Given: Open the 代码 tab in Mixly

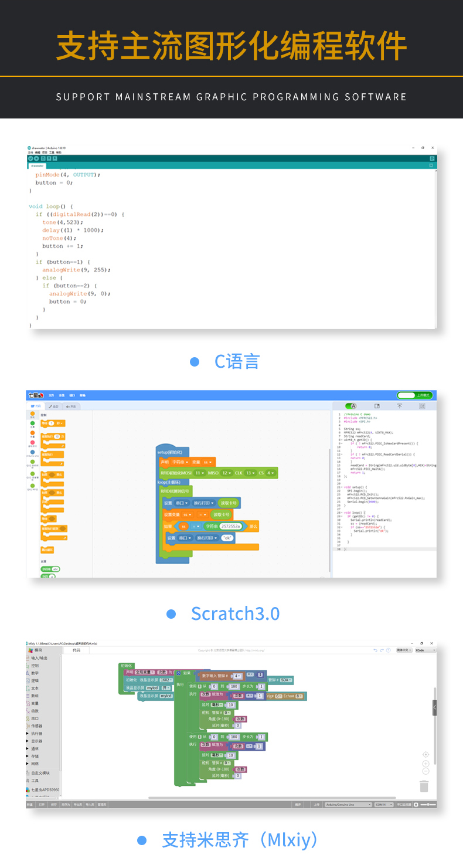Looking at the screenshot, I should coord(76,650).
